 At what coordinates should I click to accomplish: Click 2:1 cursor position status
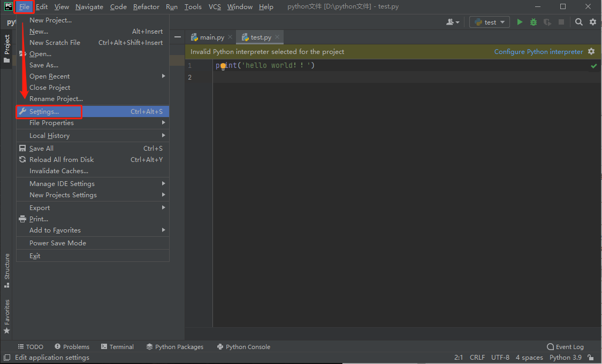click(x=459, y=358)
